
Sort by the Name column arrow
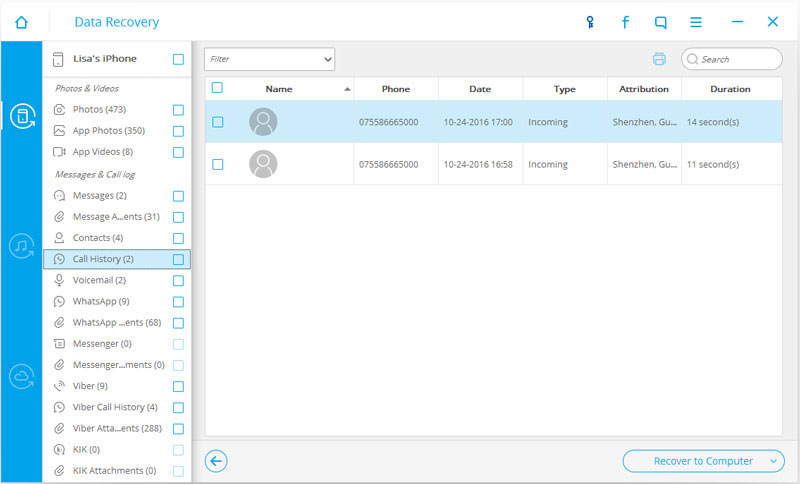point(347,89)
